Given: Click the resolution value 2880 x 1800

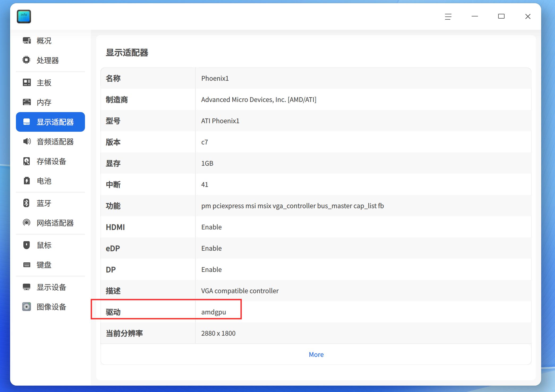Looking at the screenshot, I should [x=218, y=333].
